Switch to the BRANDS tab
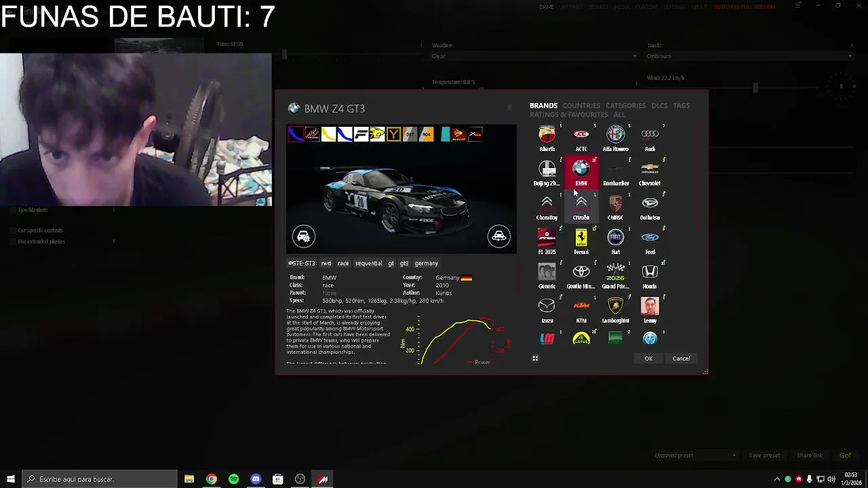This screenshot has width=868, height=488. (543, 106)
